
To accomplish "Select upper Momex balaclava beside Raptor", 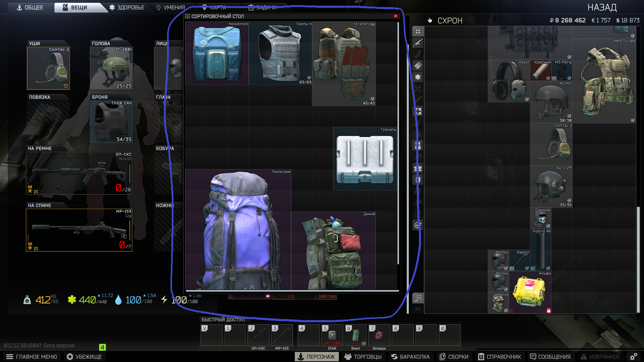I will (x=499, y=261).
